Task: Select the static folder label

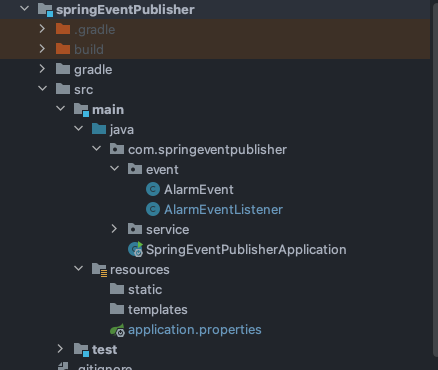Action: coord(145,290)
